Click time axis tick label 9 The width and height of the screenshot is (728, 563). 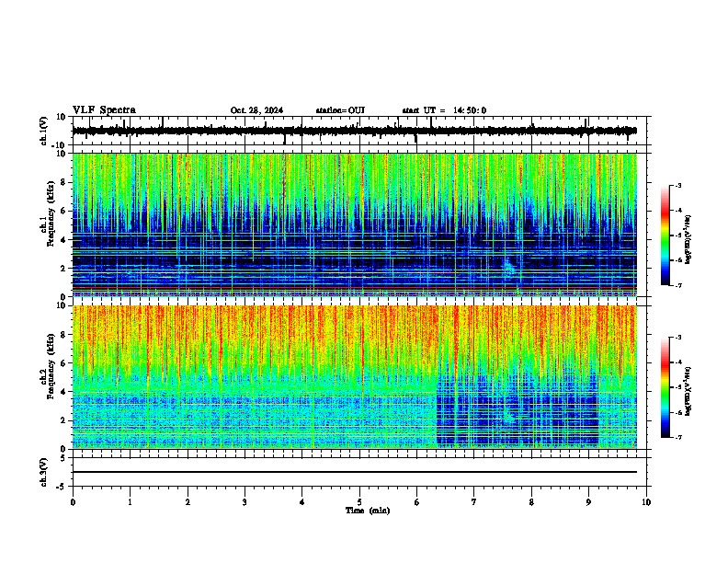point(588,502)
